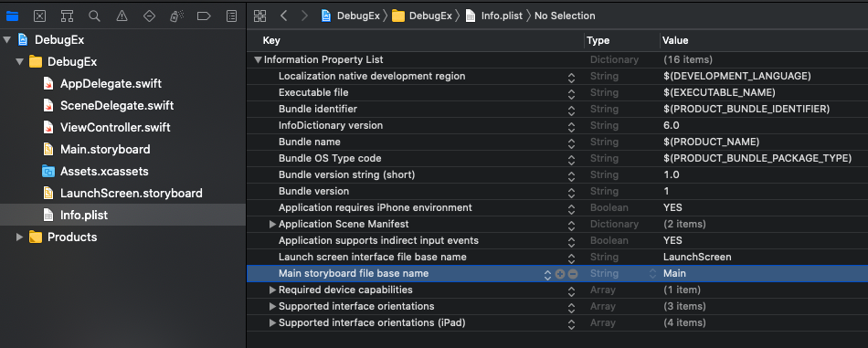Expand the Products folder
Viewport: 868px width, 348px height.
point(20,237)
